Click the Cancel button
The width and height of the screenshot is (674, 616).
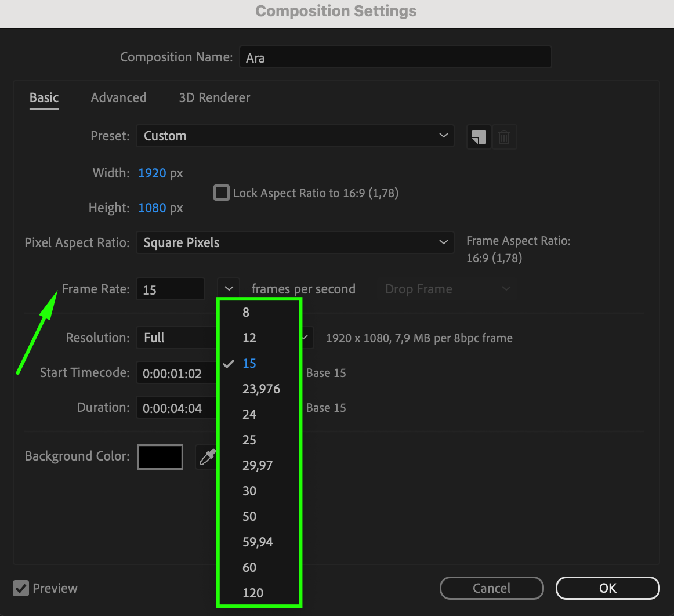click(491, 588)
